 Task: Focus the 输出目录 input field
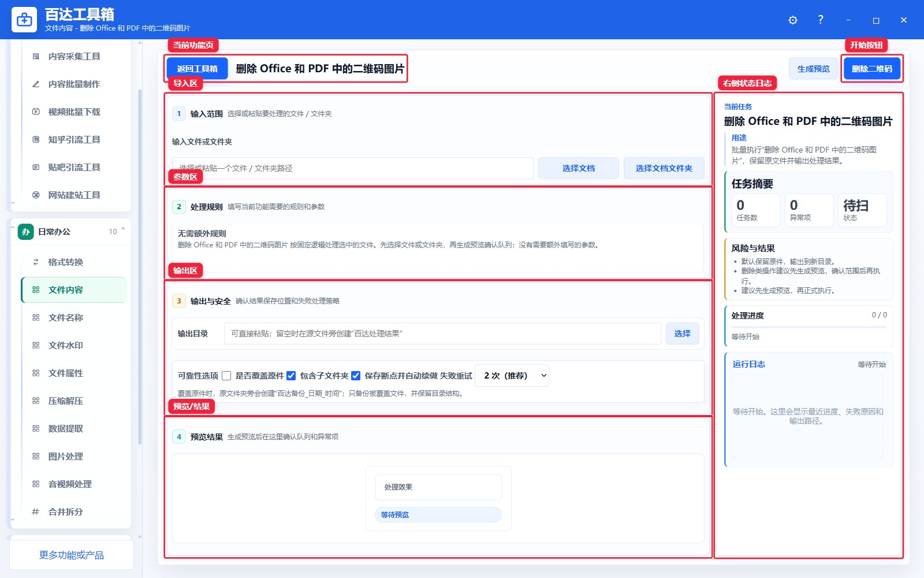point(442,334)
